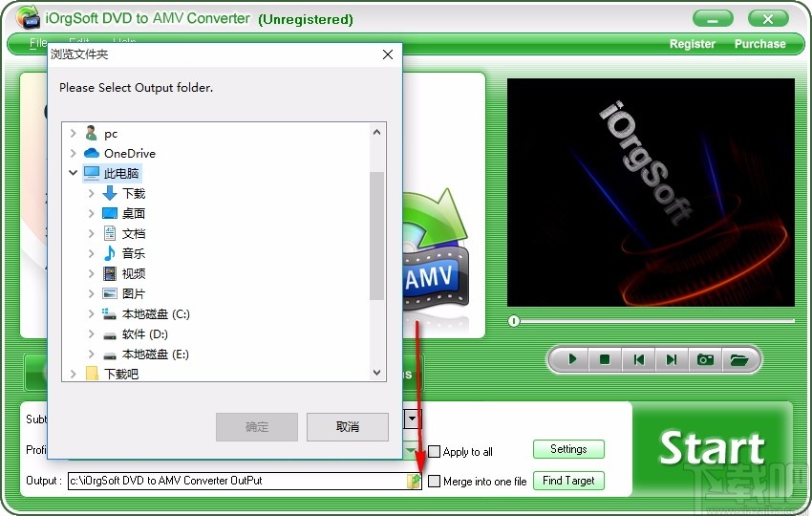
Task: Collapse the 此电脑 tree node
Action: [73, 173]
